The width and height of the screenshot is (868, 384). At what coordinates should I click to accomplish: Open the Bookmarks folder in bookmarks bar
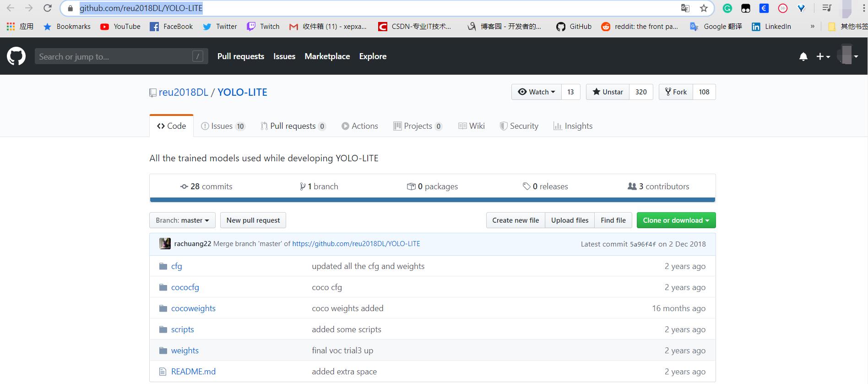[x=67, y=27]
